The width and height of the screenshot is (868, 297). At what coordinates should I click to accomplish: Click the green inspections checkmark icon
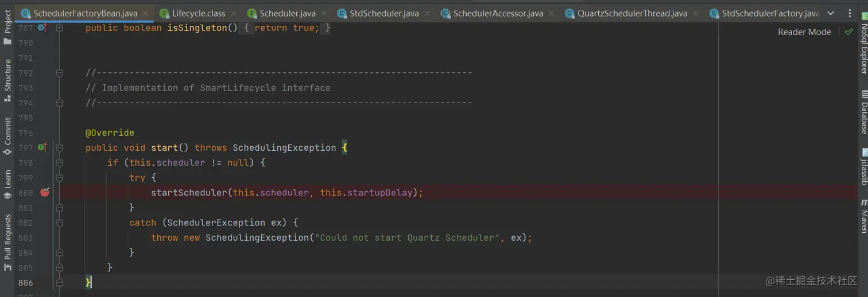point(848,32)
